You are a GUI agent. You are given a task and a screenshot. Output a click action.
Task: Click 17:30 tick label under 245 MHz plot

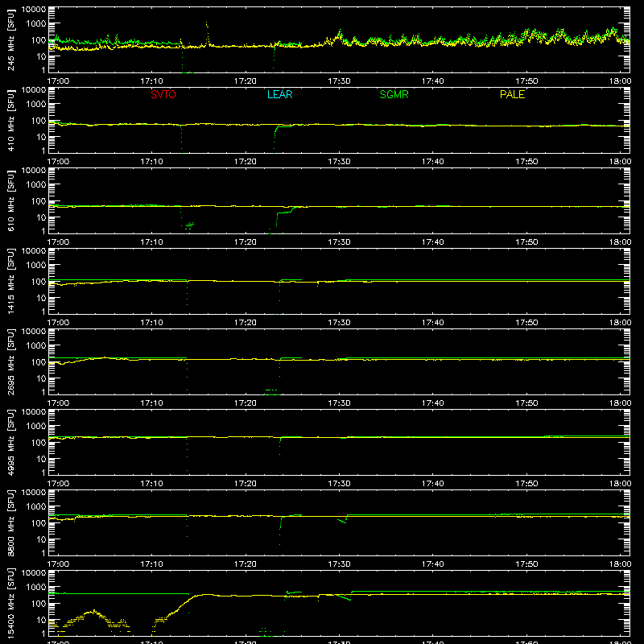click(x=339, y=81)
